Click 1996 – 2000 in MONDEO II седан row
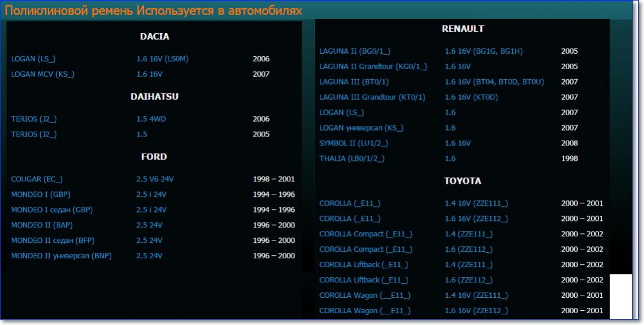Screen dimensions: 644x325 pyautogui.click(x=274, y=240)
